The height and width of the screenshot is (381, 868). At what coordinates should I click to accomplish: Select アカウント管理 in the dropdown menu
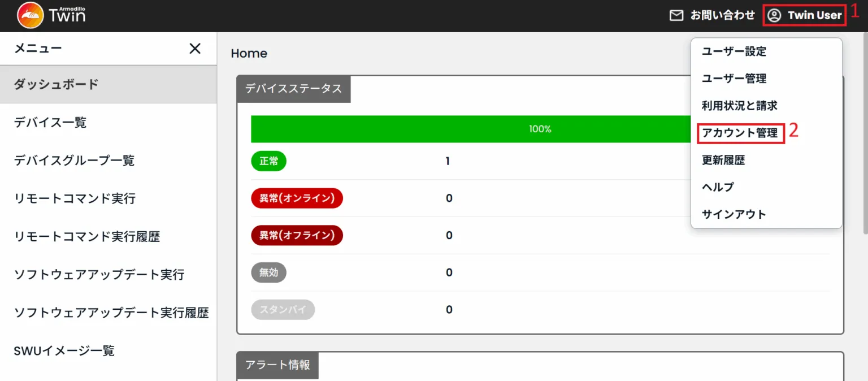(740, 133)
